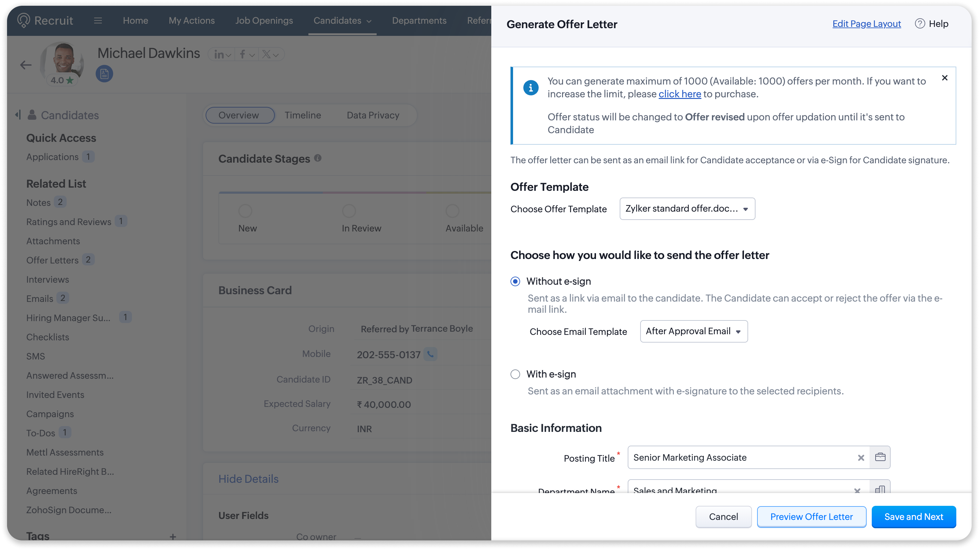This screenshot has height=550, width=980.
Task: Switch to the Timeline tab
Action: point(302,115)
